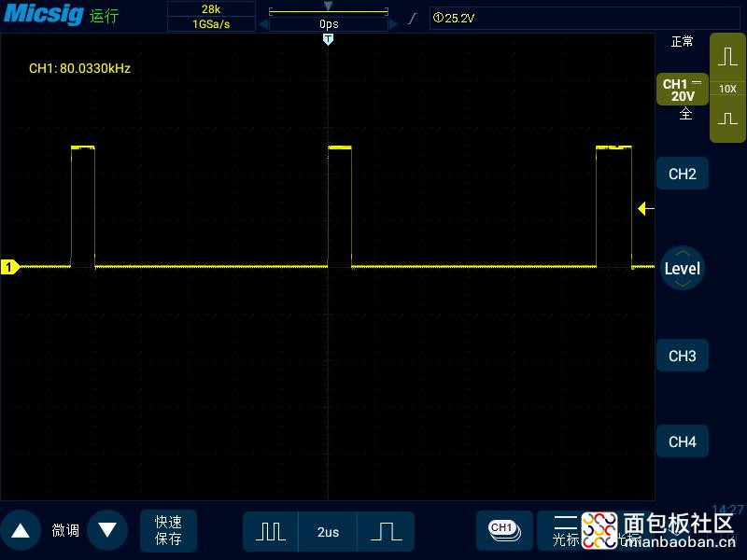Toggle channel CH2 on

pyautogui.click(x=683, y=174)
